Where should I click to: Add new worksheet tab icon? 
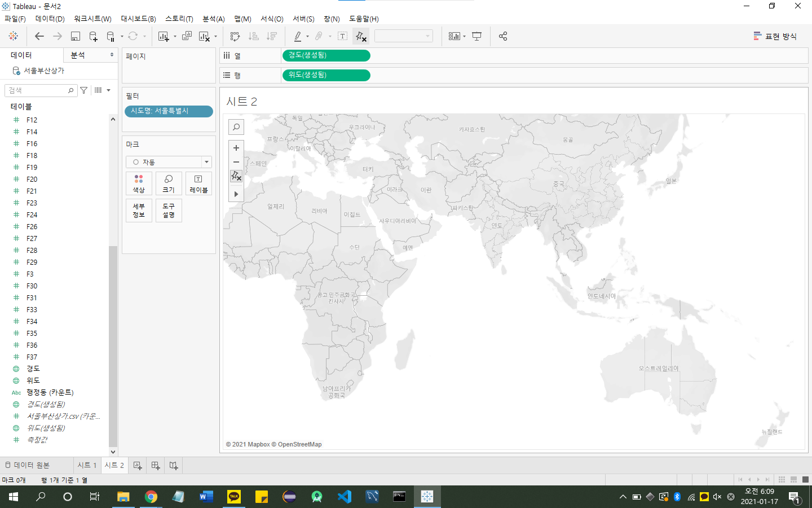[138, 466]
